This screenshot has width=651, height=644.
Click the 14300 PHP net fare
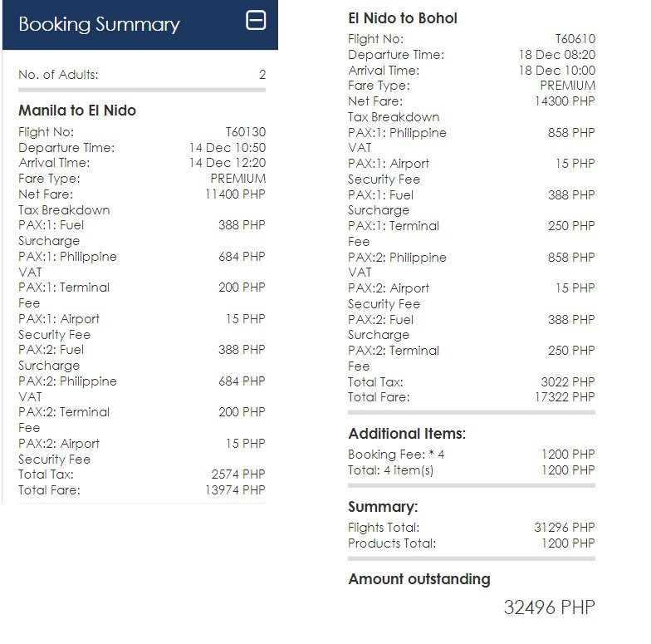pyautogui.click(x=565, y=101)
